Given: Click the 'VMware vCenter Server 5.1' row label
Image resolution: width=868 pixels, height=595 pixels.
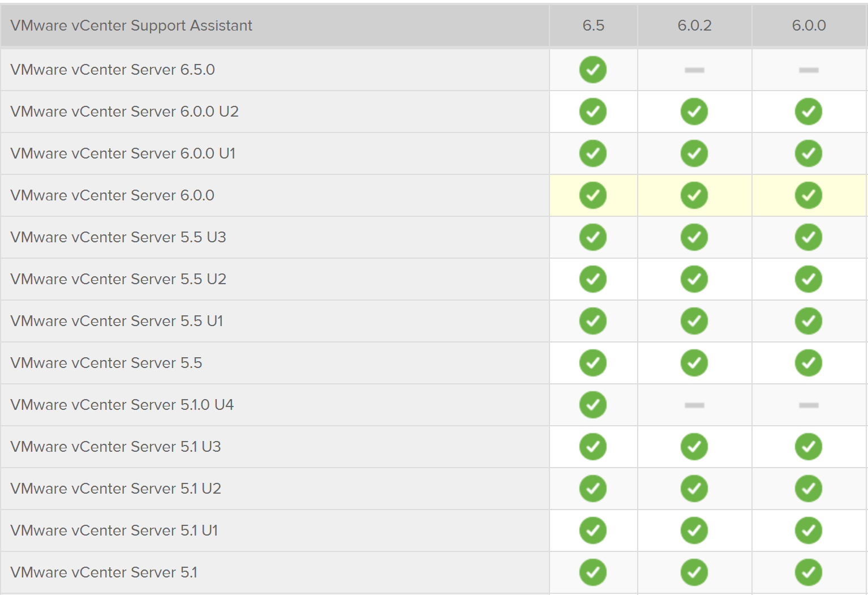Looking at the screenshot, I should [x=104, y=572].
